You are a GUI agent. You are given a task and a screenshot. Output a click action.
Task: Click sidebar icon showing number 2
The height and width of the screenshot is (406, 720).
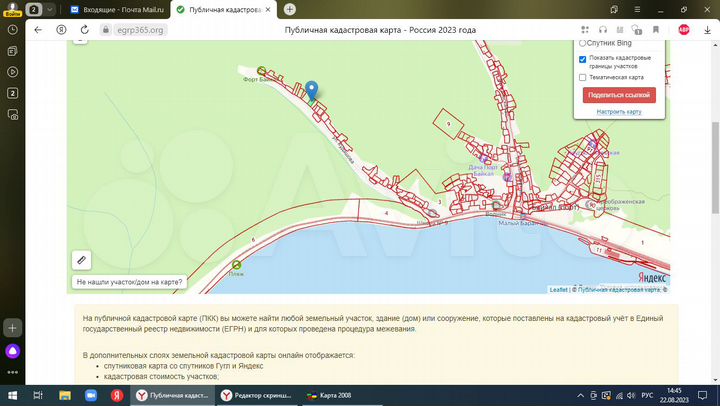pos(12,93)
